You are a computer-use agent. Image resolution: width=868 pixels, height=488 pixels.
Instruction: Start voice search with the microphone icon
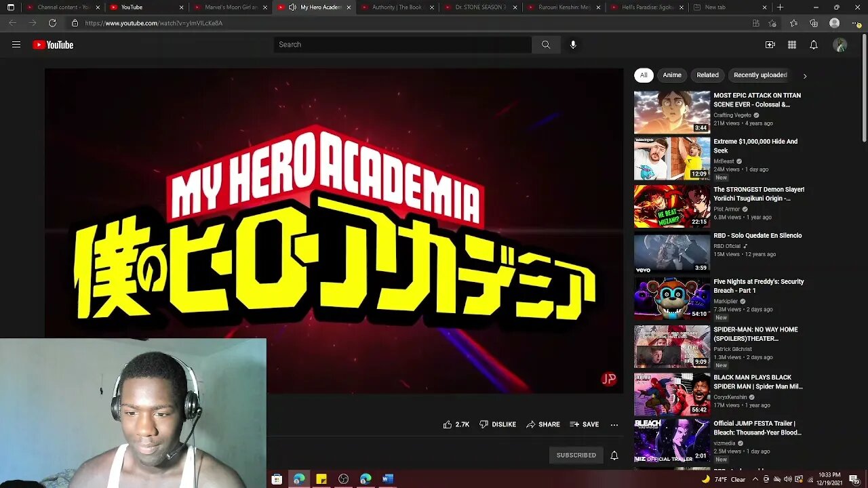point(573,45)
